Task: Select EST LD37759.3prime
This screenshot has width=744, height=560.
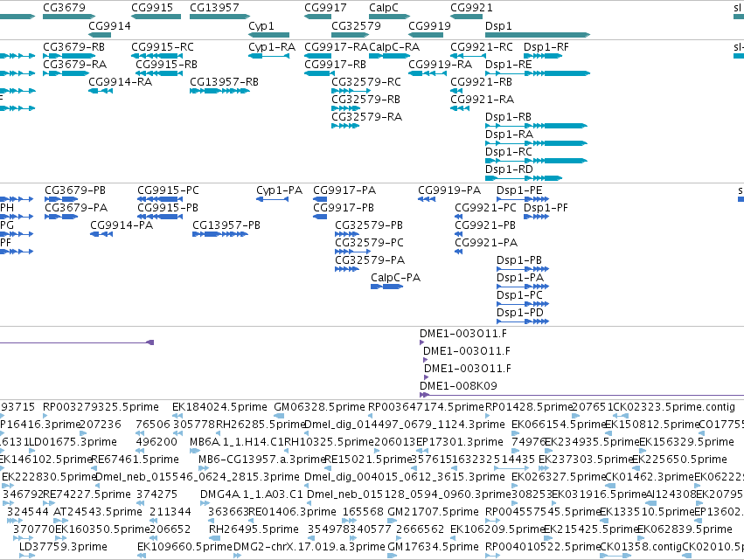Action: click(63, 547)
